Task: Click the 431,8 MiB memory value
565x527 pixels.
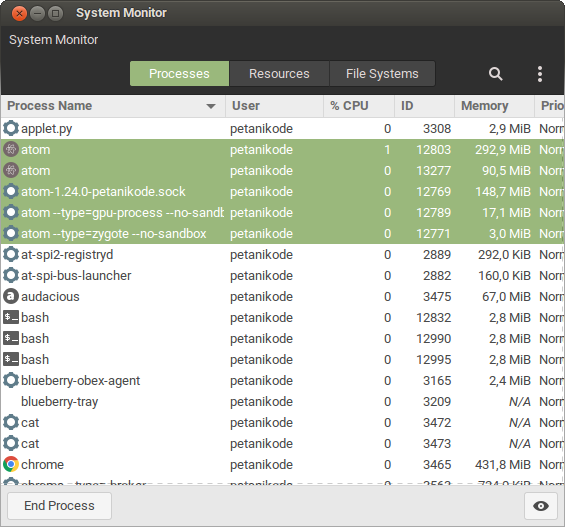Action: click(x=503, y=464)
